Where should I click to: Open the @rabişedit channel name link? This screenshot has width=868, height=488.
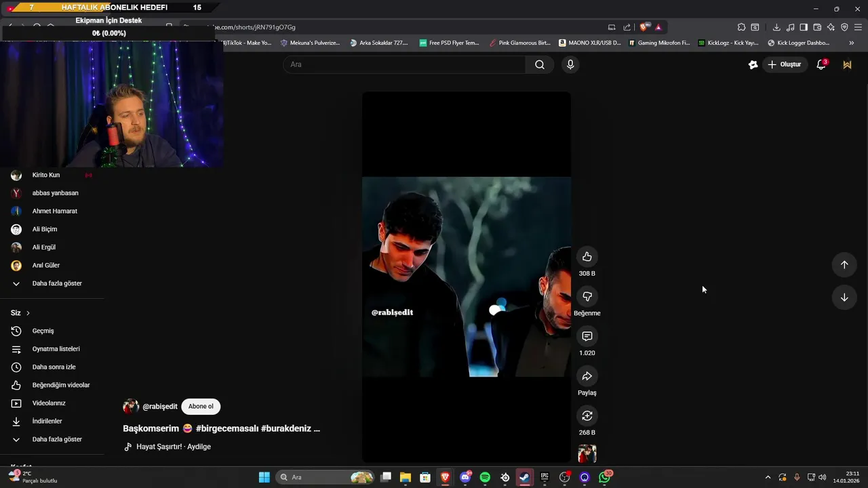tap(160, 407)
